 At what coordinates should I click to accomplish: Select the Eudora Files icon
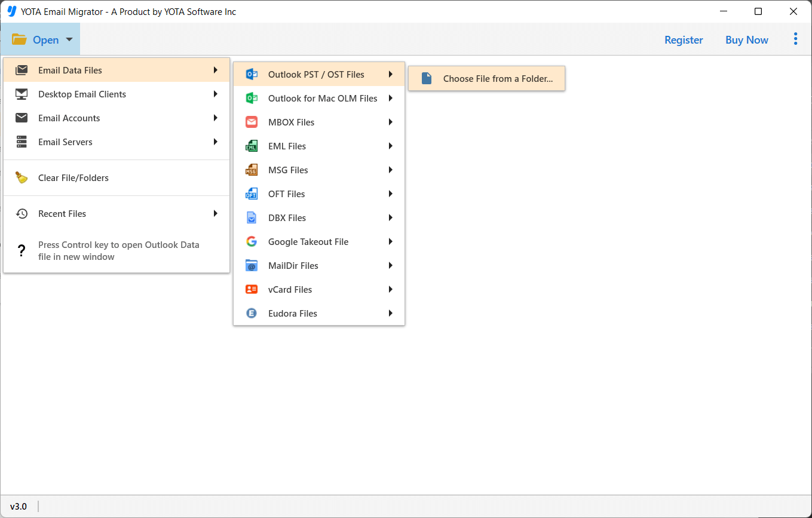coord(252,313)
